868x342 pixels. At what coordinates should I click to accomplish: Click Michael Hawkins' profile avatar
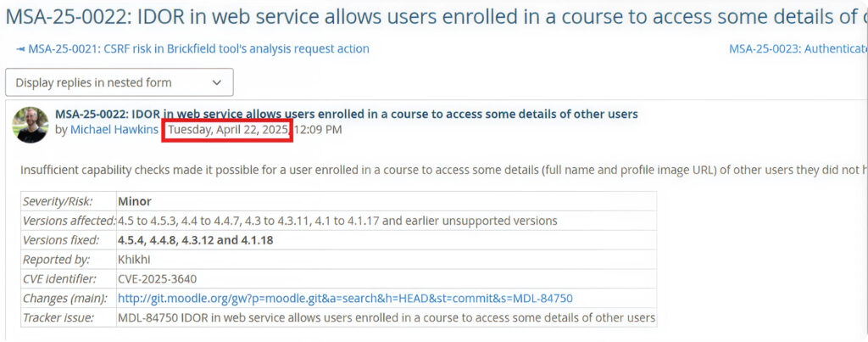[31, 124]
